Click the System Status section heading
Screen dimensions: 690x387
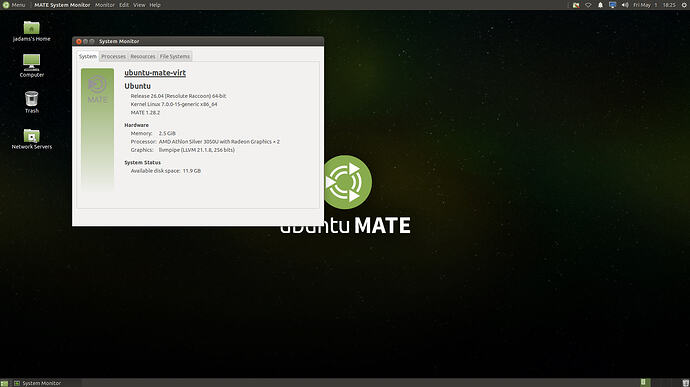(143, 162)
